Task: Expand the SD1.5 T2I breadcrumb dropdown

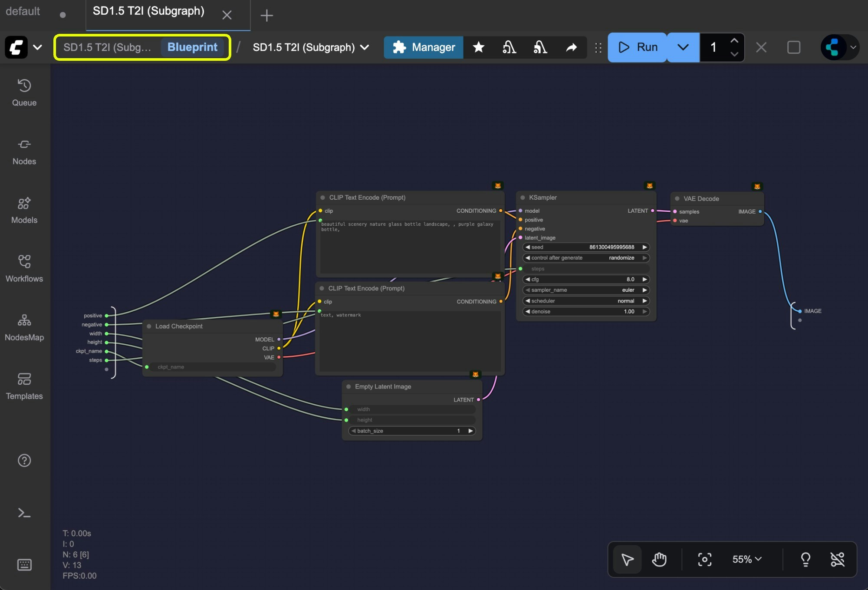Action: pyautogui.click(x=364, y=47)
